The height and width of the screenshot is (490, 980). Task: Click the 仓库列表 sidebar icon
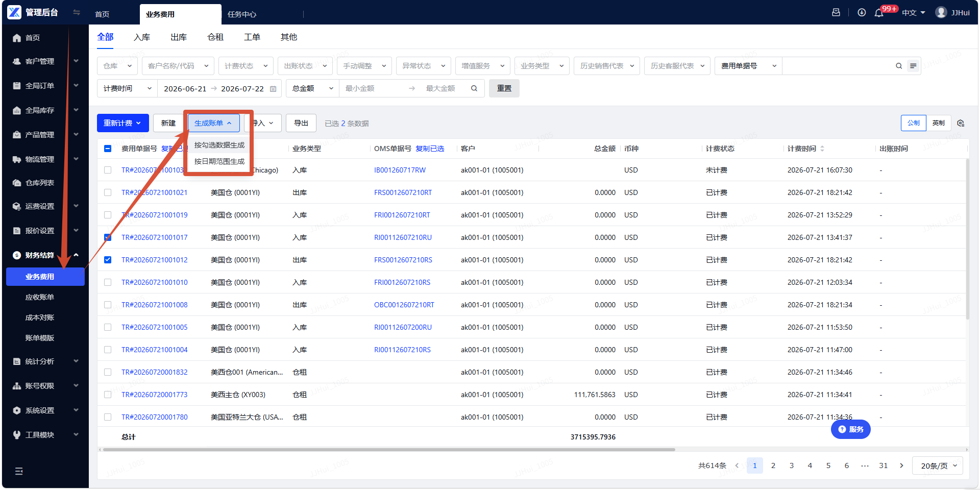pos(17,183)
